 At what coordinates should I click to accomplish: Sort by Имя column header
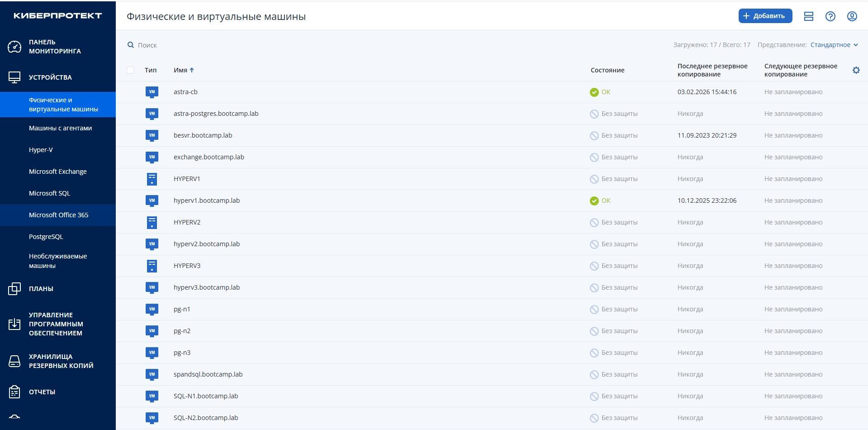[x=180, y=70]
